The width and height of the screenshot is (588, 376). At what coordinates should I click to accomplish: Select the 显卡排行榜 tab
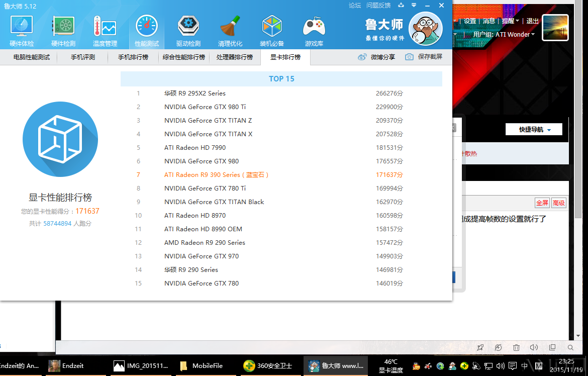point(285,57)
